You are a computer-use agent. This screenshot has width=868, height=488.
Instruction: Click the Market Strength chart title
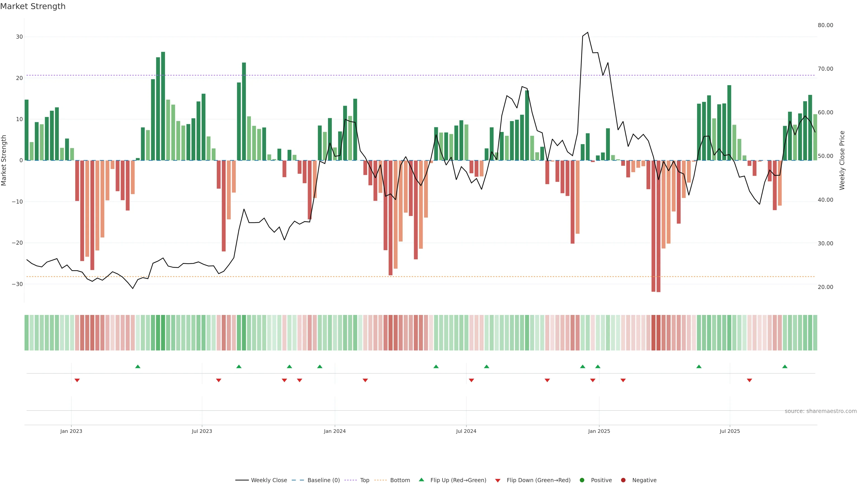pos(33,6)
